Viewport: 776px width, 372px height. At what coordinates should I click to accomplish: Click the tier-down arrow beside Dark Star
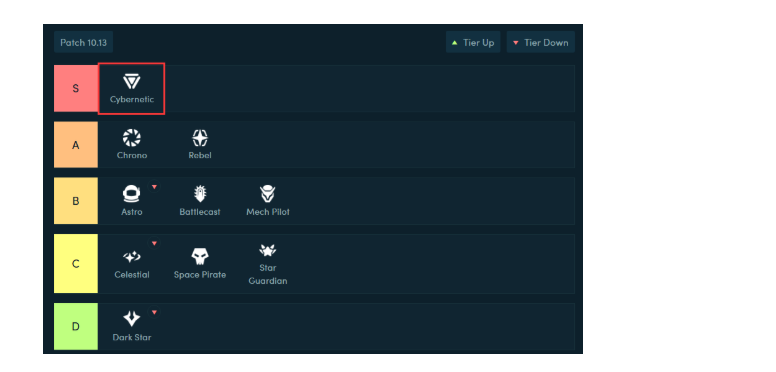click(x=154, y=312)
